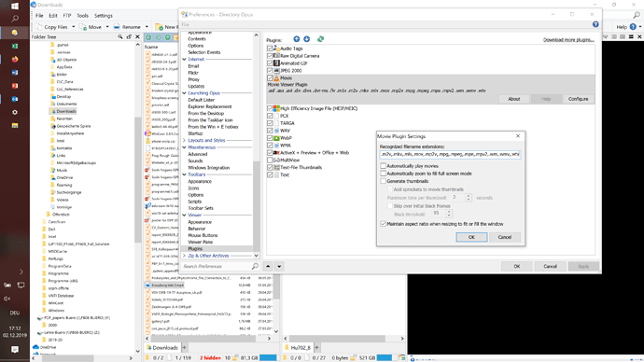Click the Configure button for Movie plugin

point(579,99)
